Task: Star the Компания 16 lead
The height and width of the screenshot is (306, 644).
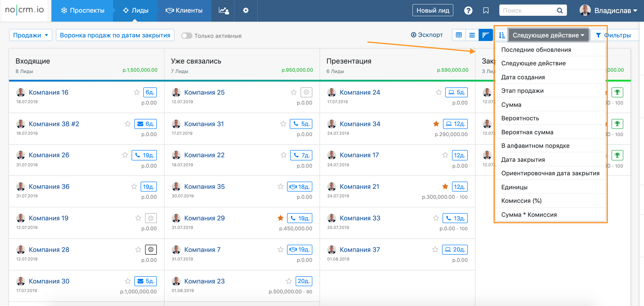Action: coord(137,92)
